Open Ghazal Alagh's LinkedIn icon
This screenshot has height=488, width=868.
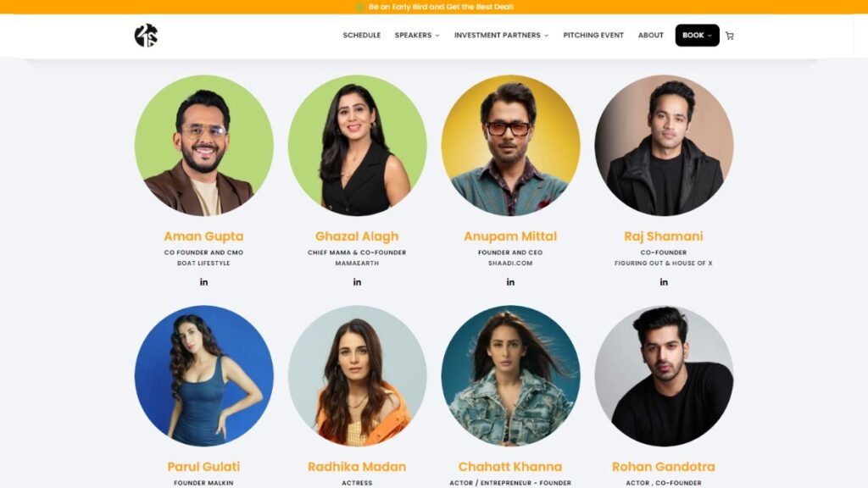click(x=357, y=282)
